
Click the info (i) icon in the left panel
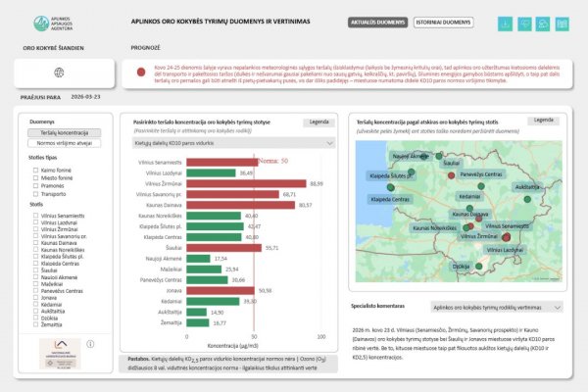click(x=90, y=344)
